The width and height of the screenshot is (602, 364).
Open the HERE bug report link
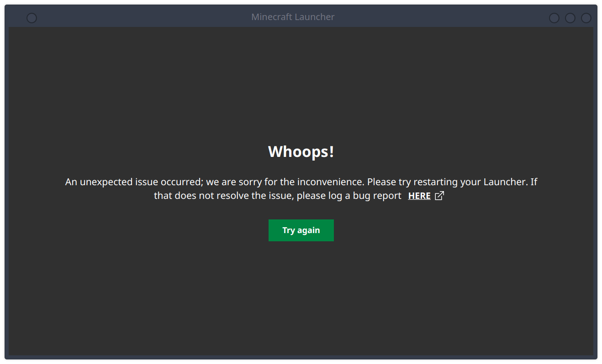[419, 196]
